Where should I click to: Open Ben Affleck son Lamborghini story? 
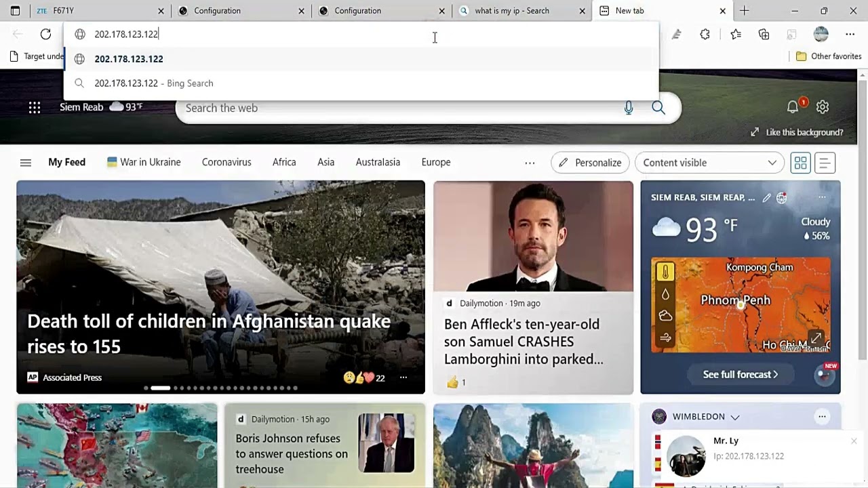pyautogui.click(x=524, y=342)
